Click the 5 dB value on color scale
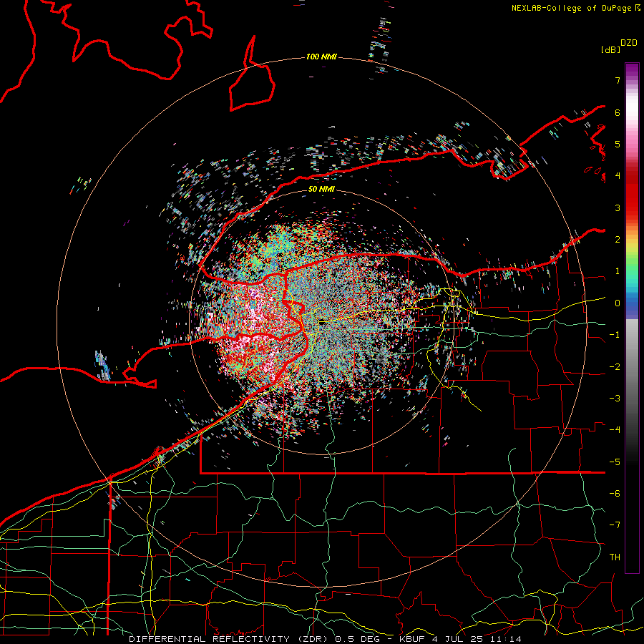This screenshot has width=644, height=644. tap(618, 145)
